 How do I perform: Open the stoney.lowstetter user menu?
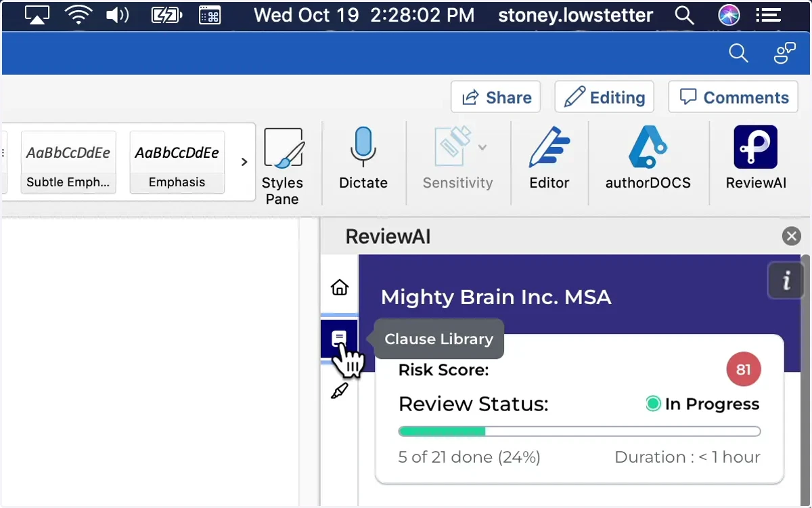[576, 15]
